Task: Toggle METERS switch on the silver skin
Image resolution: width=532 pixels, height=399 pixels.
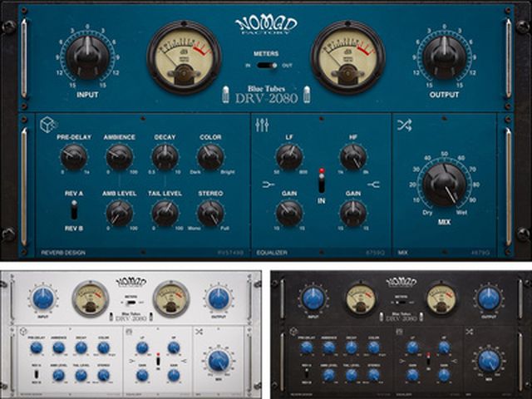Action: pos(131,302)
